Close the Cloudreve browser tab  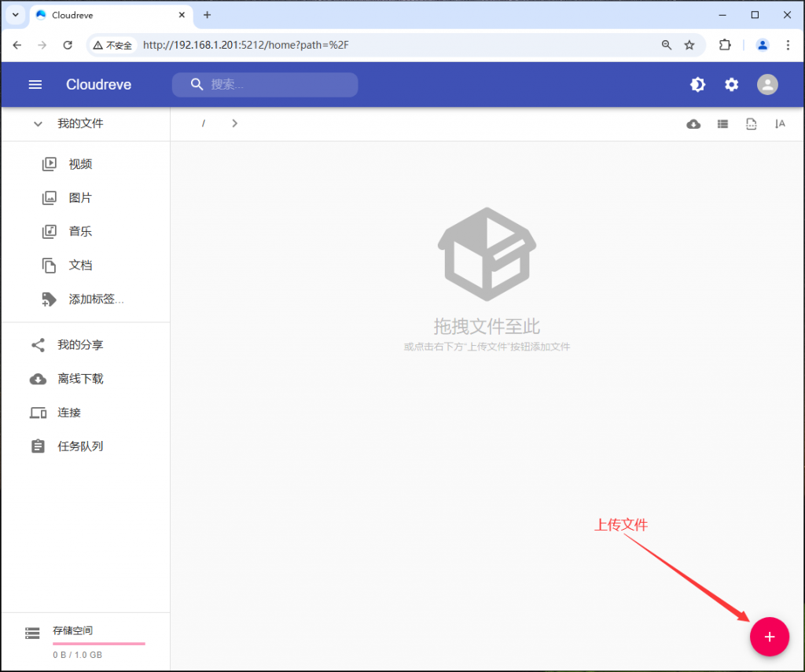coord(182,15)
